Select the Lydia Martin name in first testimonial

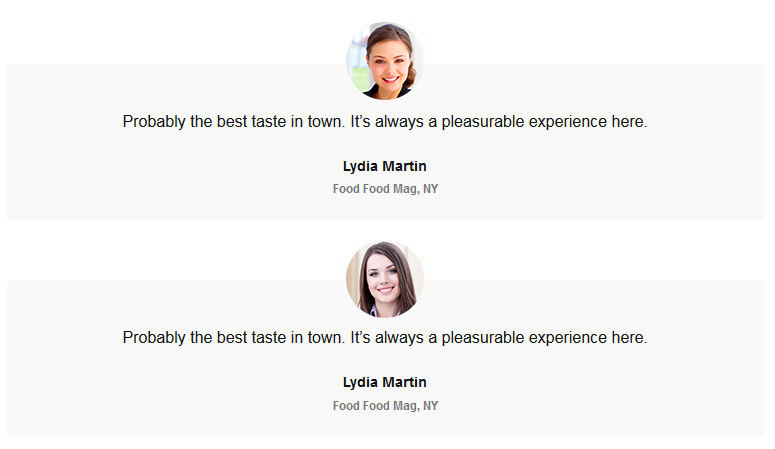pyautogui.click(x=385, y=167)
